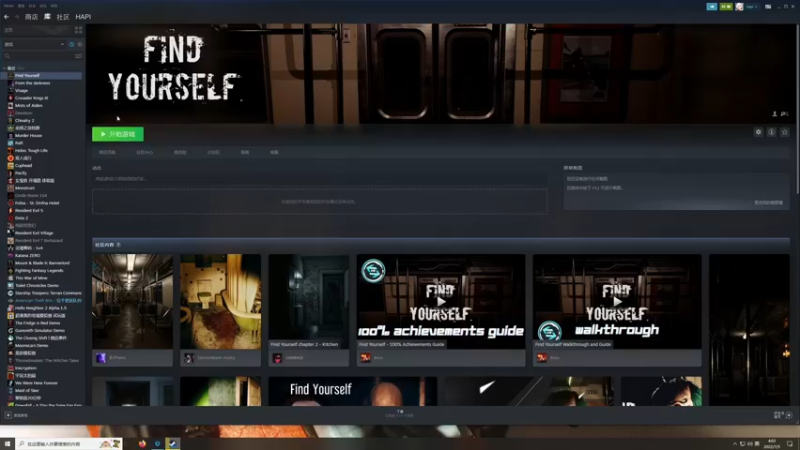Click the Windows Start button
The height and width of the screenshot is (450, 800).
pos(7,444)
